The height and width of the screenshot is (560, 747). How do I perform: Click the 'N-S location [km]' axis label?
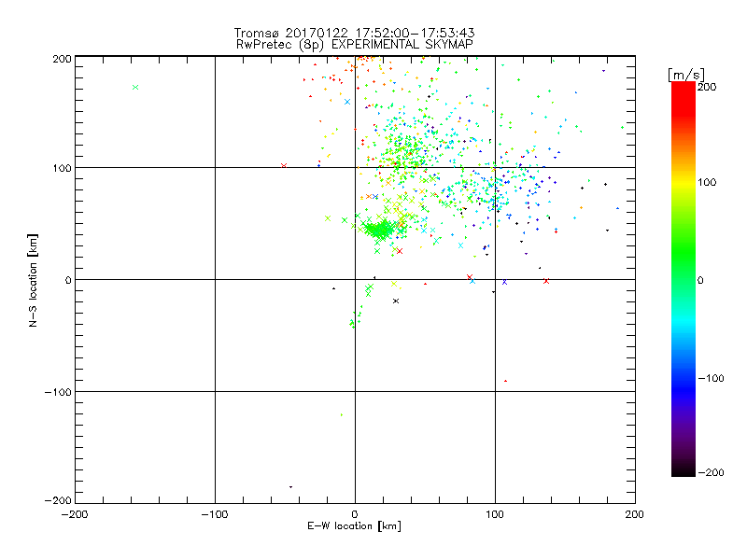click(x=33, y=280)
